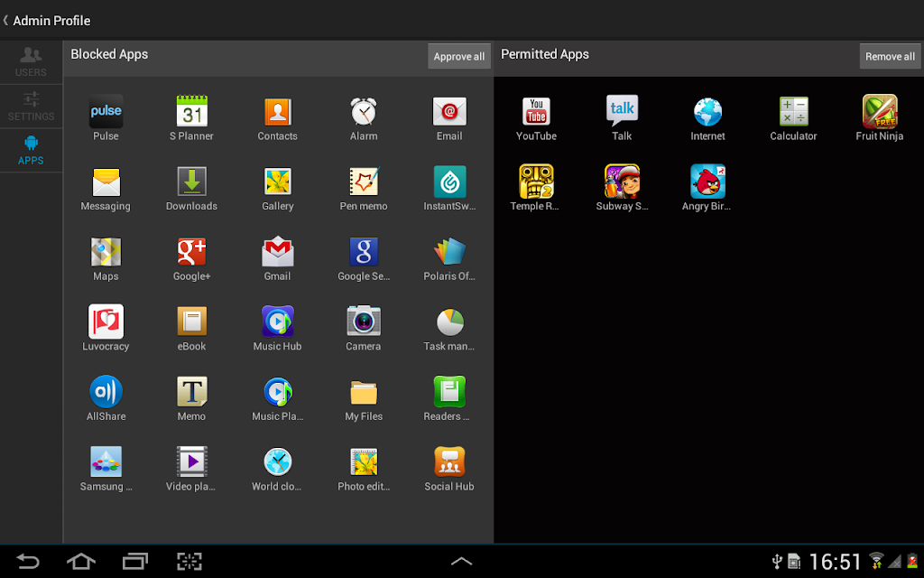Tap the eBook app icon
This screenshot has height=578, width=924.
[x=192, y=322]
